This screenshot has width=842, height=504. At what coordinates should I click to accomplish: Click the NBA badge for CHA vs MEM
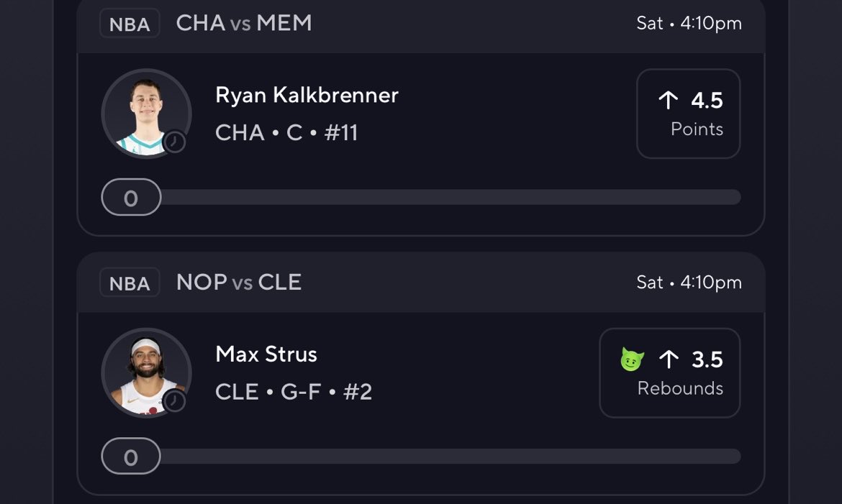[130, 24]
